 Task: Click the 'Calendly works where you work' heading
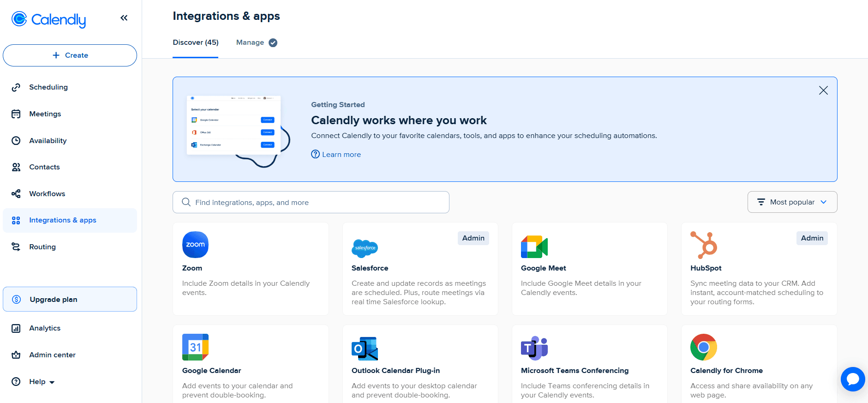click(x=399, y=120)
